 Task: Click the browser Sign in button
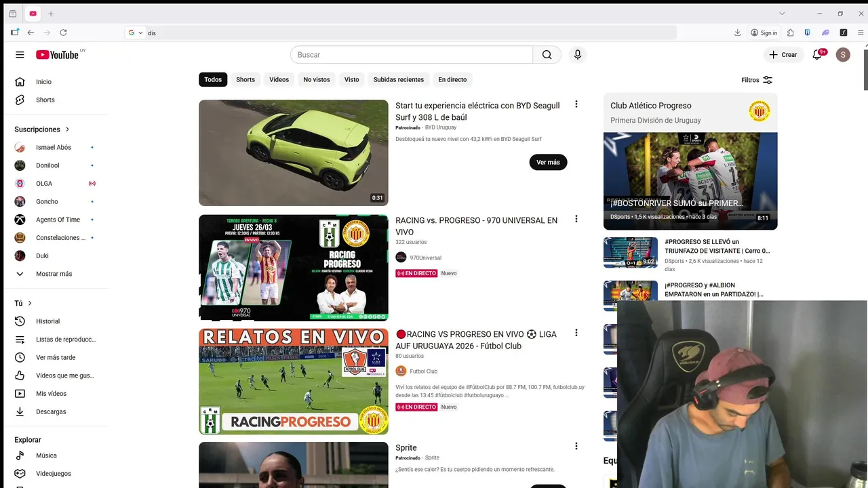(x=764, y=33)
